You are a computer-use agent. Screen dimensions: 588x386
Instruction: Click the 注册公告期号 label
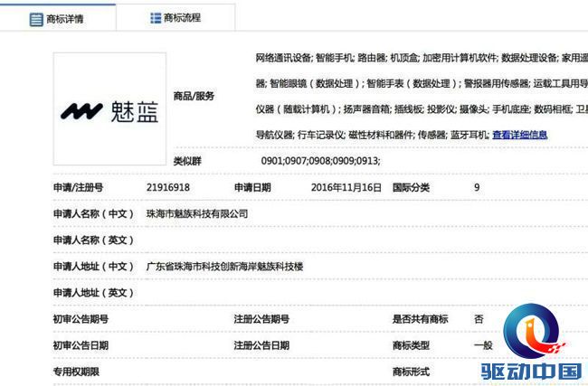pyautogui.click(x=261, y=319)
